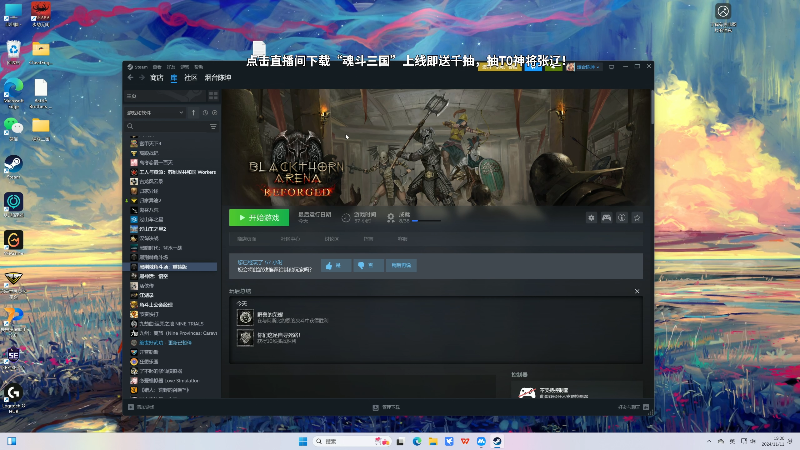The height and width of the screenshot is (450, 800).
Task: Click the blue button in the Steam title bar
Action: (533, 67)
